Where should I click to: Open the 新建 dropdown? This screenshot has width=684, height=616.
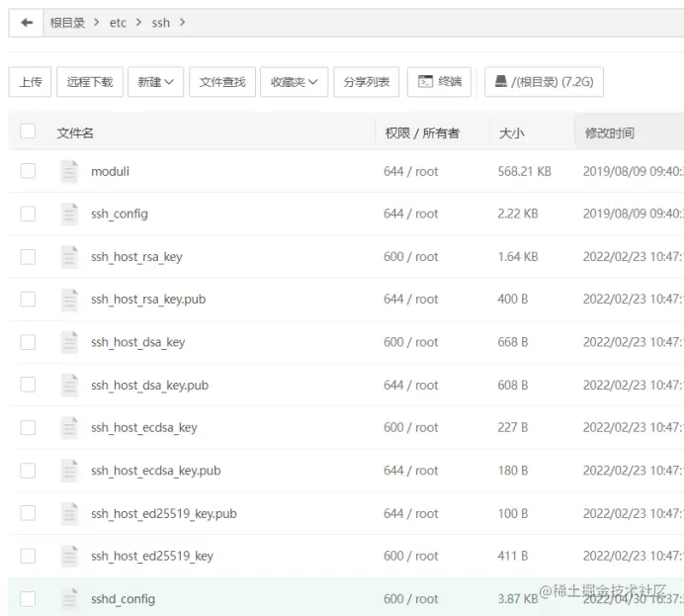(x=156, y=82)
